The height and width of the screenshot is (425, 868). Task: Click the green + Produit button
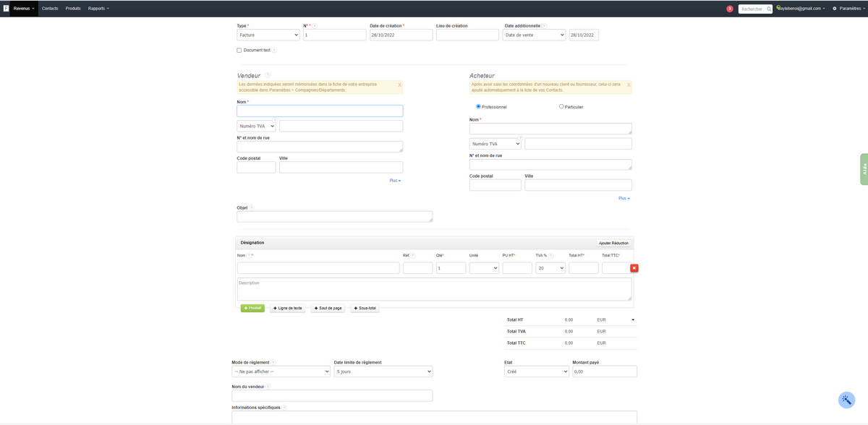(252, 308)
